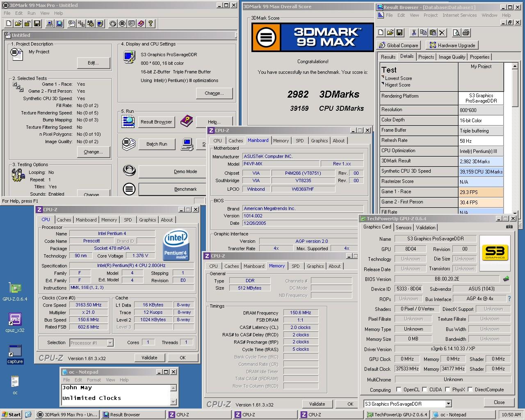The width and height of the screenshot is (525, 420).
Task: Select oc text file desktop icon
Action: point(15,385)
